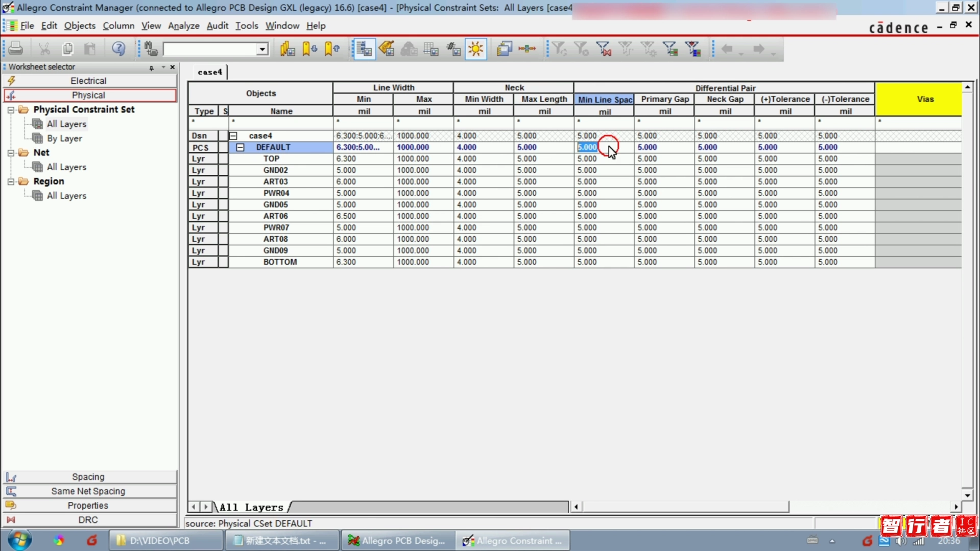Switch to the Same Net Spacing section

pos(89,491)
